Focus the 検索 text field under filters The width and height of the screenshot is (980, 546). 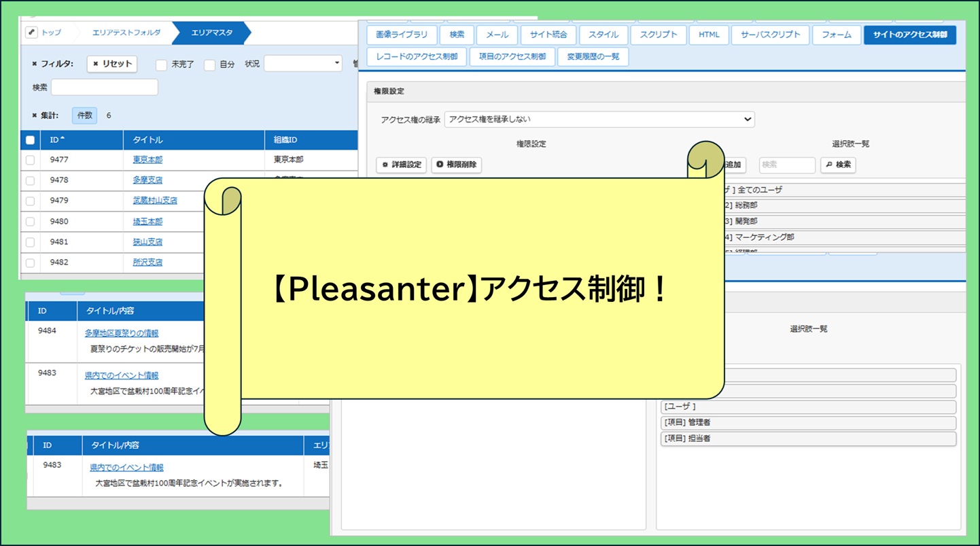pos(104,88)
